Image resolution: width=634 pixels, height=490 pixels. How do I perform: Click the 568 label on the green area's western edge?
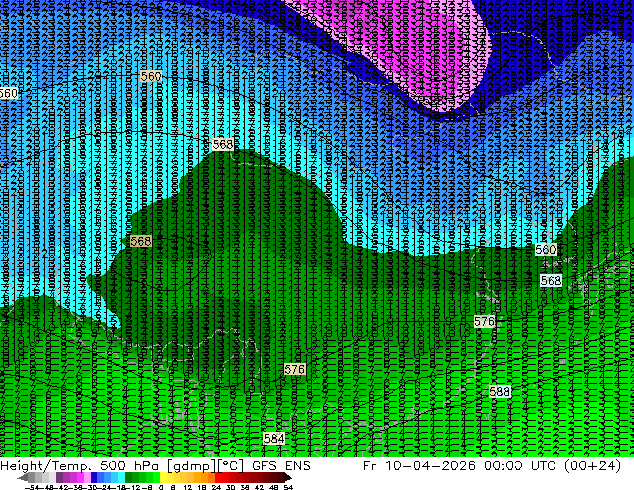(141, 241)
